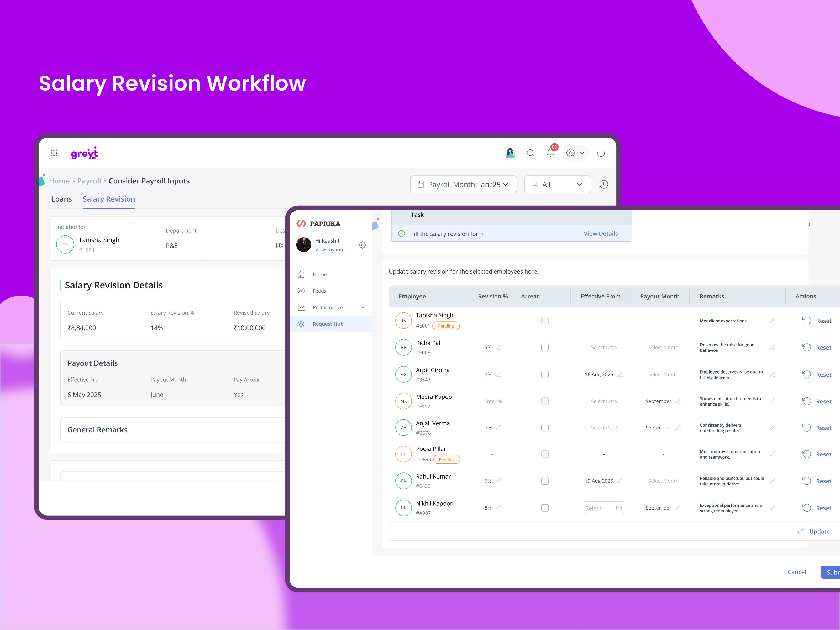
Task: Select Feeds in the sidebar
Action: 319,291
